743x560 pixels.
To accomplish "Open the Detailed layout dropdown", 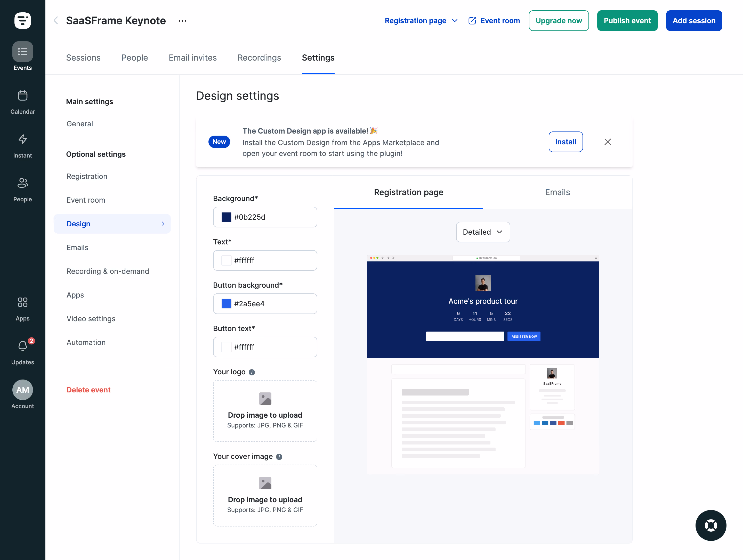I will pyautogui.click(x=483, y=232).
